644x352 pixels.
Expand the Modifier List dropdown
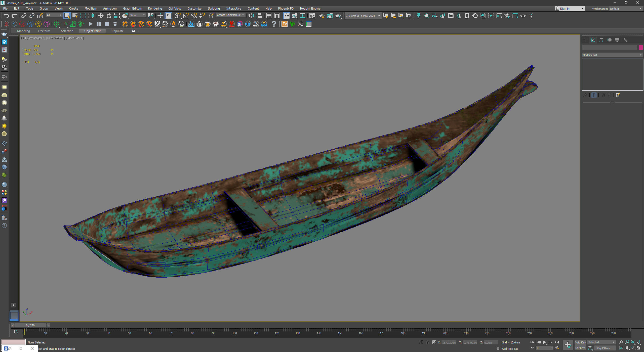point(612,55)
